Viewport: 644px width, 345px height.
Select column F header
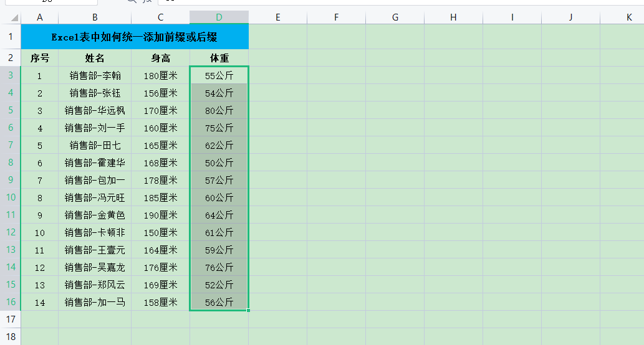tap(337, 17)
